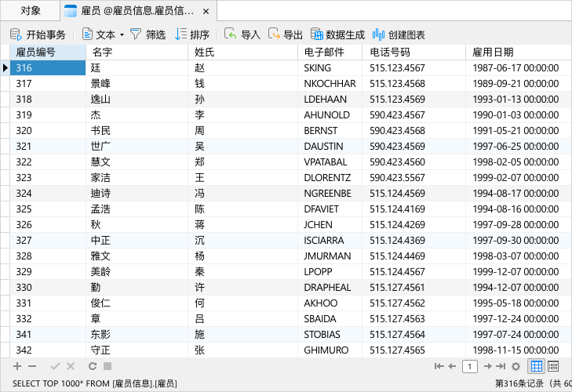Click the page number input field
572x392 pixels.
pyautogui.click(x=470, y=366)
